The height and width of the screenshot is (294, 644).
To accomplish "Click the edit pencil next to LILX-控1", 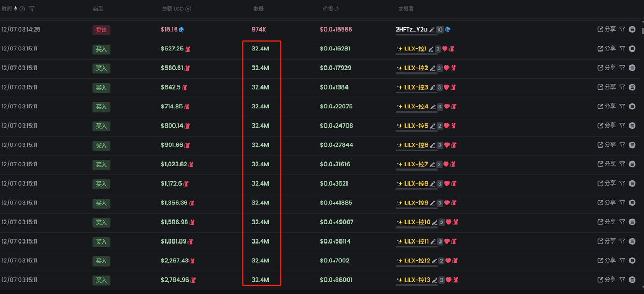I will coord(431,49).
